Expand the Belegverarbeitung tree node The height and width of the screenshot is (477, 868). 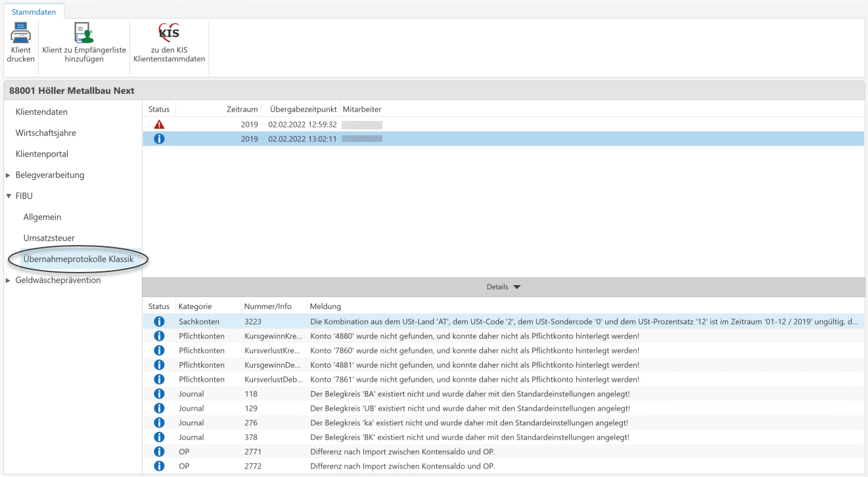coord(8,175)
